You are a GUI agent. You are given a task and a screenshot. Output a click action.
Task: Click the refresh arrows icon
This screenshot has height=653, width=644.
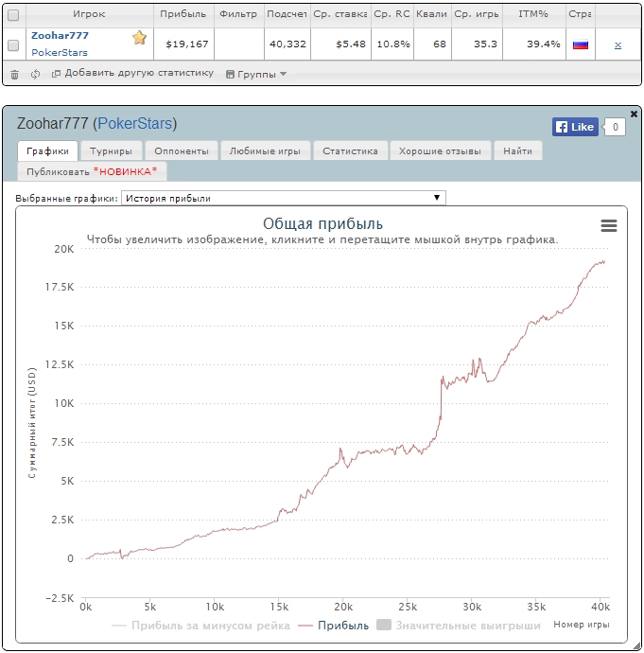coord(35,74)
